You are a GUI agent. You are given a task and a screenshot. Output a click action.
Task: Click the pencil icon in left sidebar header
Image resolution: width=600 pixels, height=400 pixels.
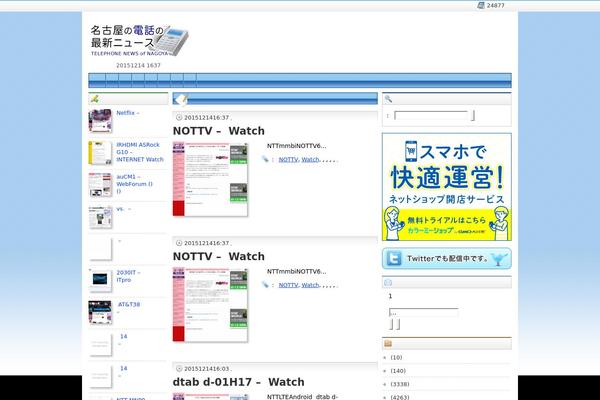point(95,99)
